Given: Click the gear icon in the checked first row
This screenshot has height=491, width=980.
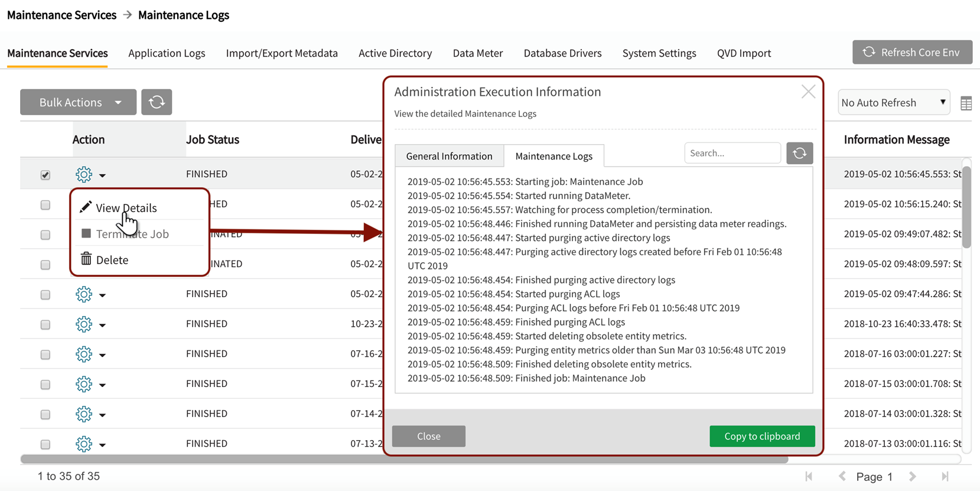Looking at the screenshot, I should (x=84, y=174).
